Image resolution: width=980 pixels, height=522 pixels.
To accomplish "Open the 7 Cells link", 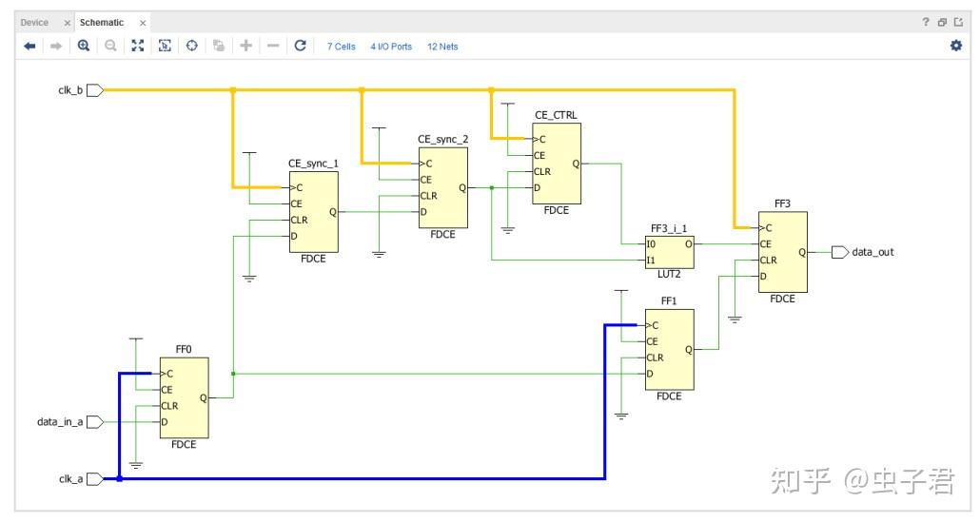I will click(x=342, y=47).
